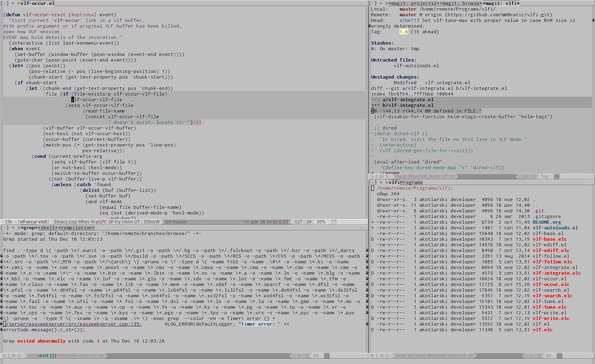Click the [-] toggle on the vlf-occur.el header
This screenshot has width=595, height=364.
pyautogui.click(x=4, y=2)
